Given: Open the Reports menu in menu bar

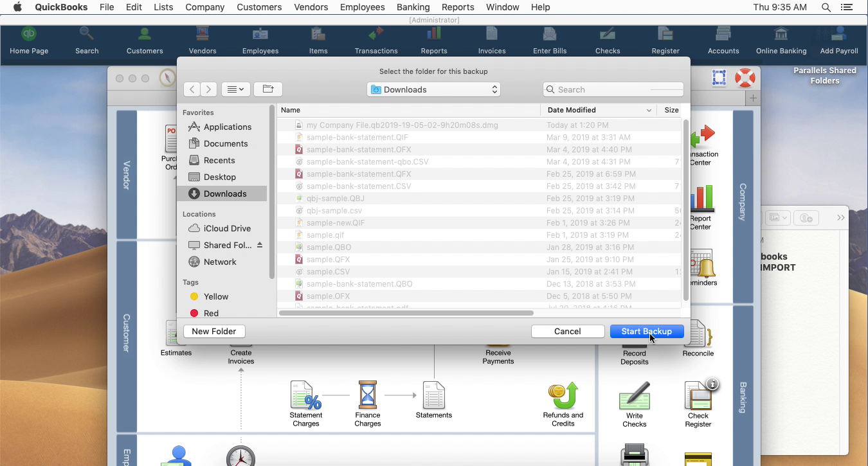Looking at the screenshot, I should tap(458, 7).
